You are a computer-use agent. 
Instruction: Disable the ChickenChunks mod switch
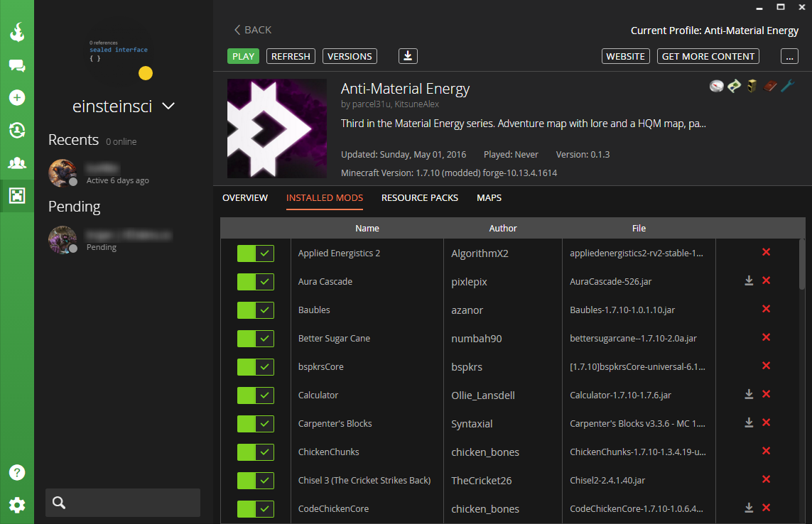coord(255,452)
